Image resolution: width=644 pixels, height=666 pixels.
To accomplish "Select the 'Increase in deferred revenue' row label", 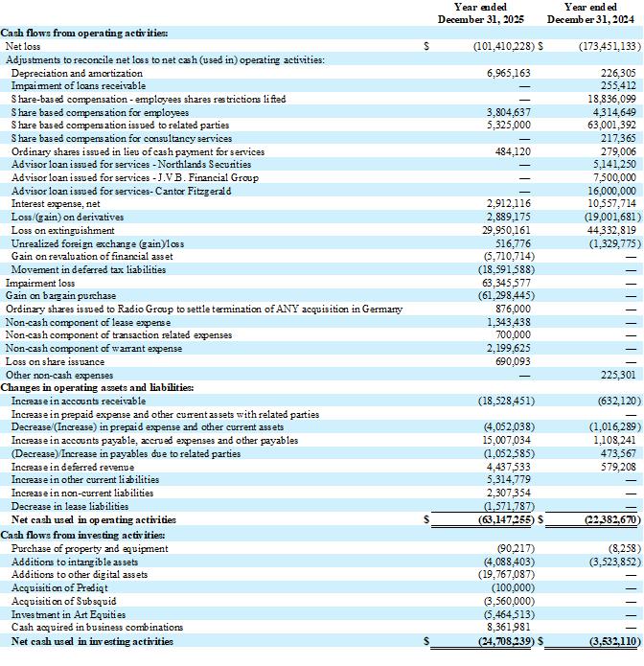I will [x=73, y=467].
